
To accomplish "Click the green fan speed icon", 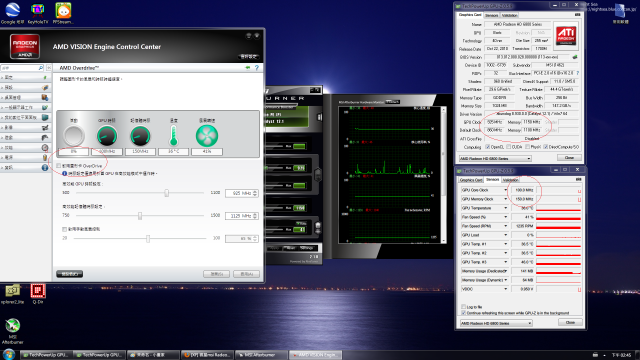I will coord(207,136).
